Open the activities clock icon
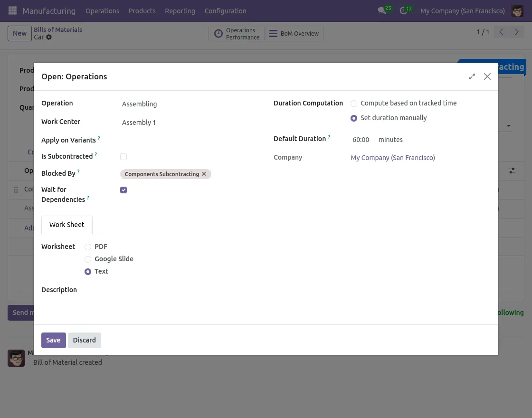Viewport: 532px width, 418px height. [x=403, y=10]
